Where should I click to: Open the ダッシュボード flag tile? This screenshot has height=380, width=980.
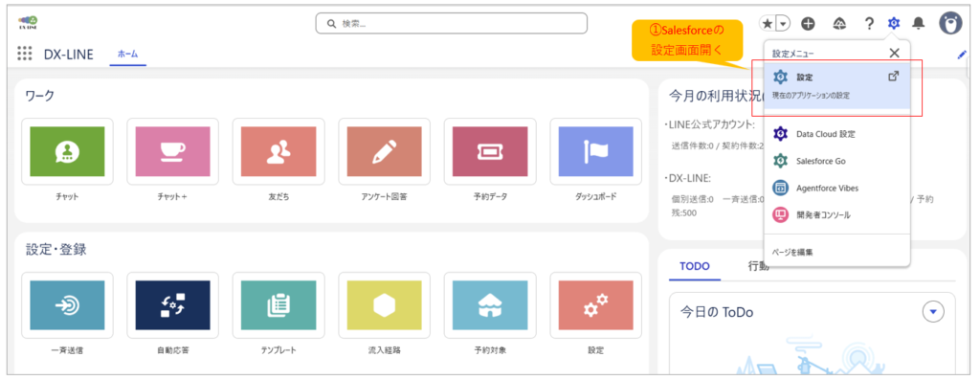point(595,151)
